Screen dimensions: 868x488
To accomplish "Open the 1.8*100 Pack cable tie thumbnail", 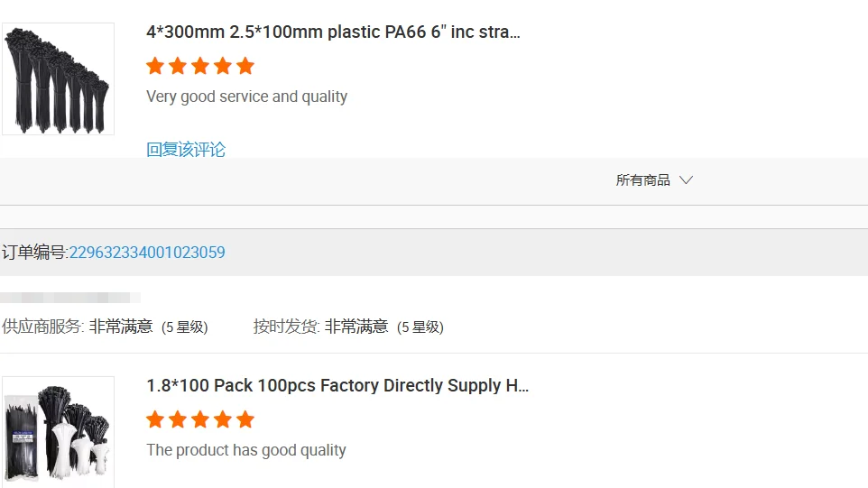I will 59,433.
